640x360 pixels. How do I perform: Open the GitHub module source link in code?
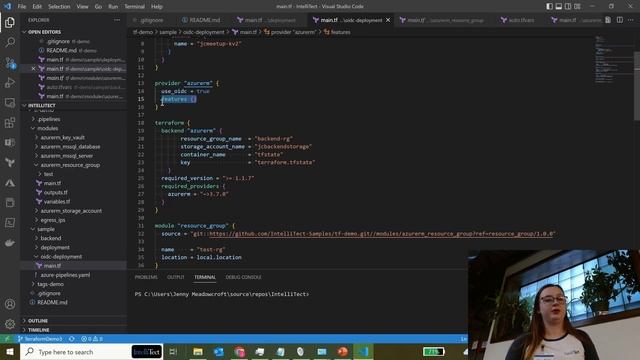382,234
